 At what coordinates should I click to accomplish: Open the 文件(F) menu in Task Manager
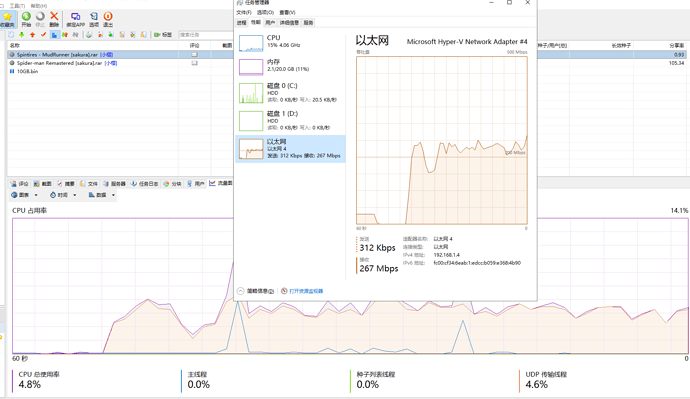pos(244,12)
